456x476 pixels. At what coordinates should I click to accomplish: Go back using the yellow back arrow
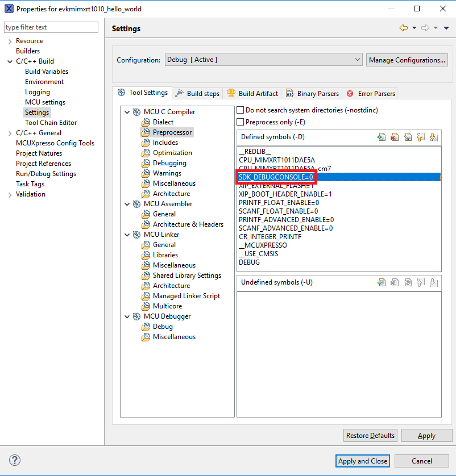[x=404, y=28]
